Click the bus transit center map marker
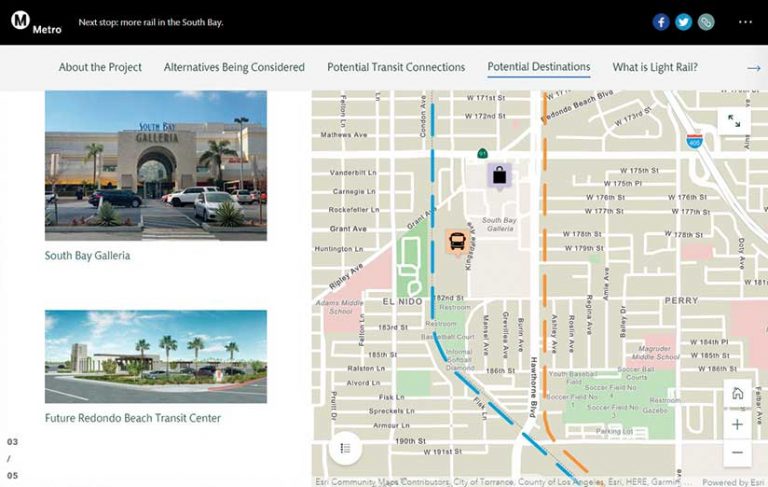The width and height of the screenshot is (768, 487). click(x=457, y=242)
